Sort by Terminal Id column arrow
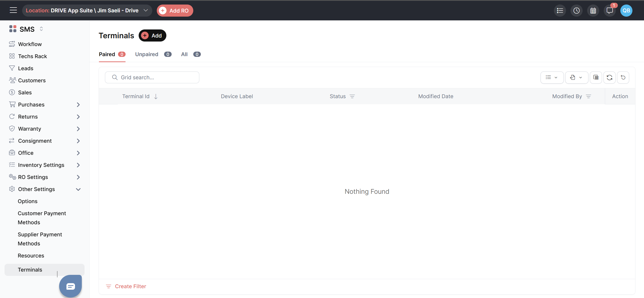This screenshot has height=298, width=644. click(x=156, y=96)
